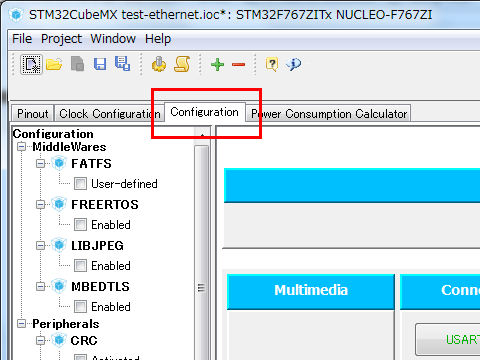480x360 pixels.
Task: Select CRC label in the tree
Action: click(x=84, y=340)
